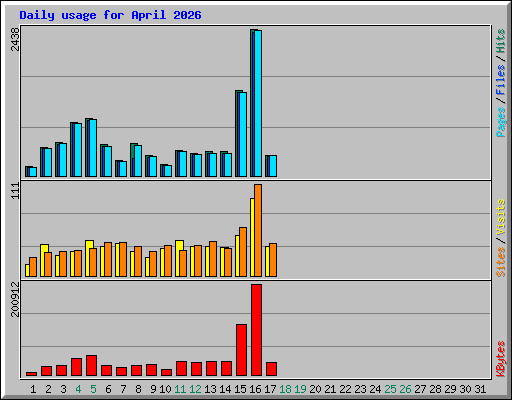Click day 23 on the x-axis

(x=360, y=389)
